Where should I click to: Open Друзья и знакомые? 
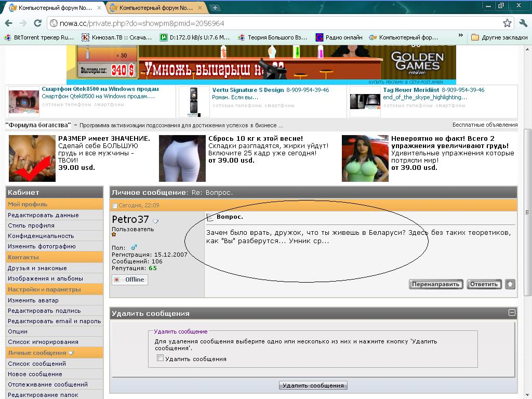click(x=37, y=268)
